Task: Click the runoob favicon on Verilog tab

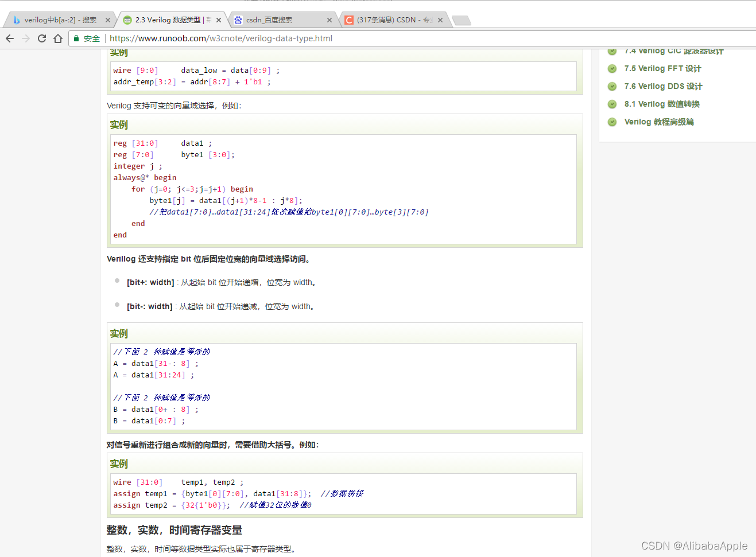Action: 127,20
